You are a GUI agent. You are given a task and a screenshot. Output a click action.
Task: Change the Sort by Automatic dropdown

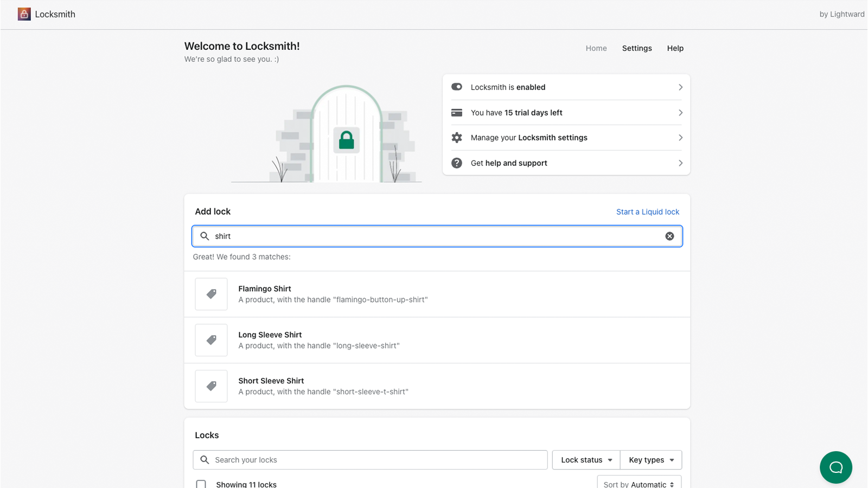coord(639,484)
